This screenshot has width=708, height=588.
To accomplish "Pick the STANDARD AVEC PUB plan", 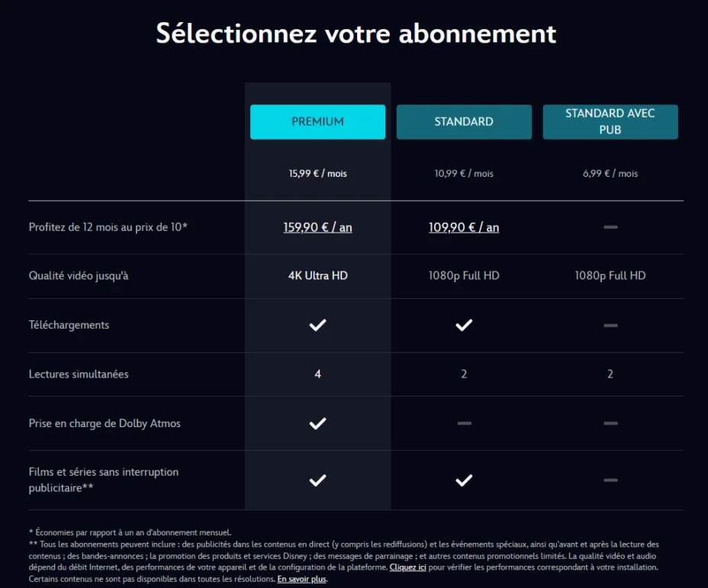I will point(610,122).
